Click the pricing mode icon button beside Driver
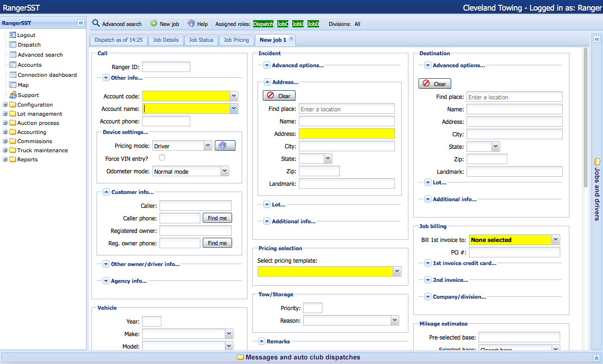 click(x=225, y=146)
